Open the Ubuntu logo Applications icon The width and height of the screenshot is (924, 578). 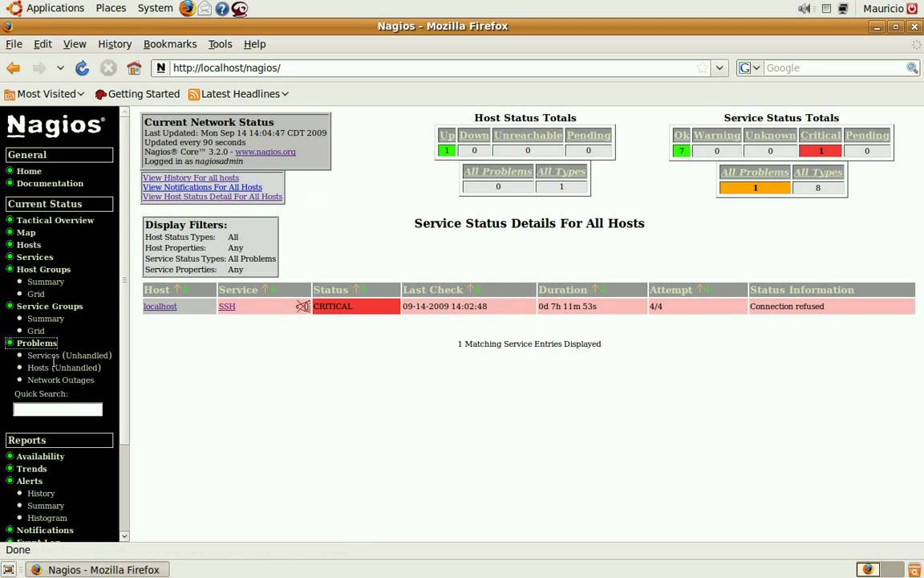pyautogui.click(x=14, y=8)
